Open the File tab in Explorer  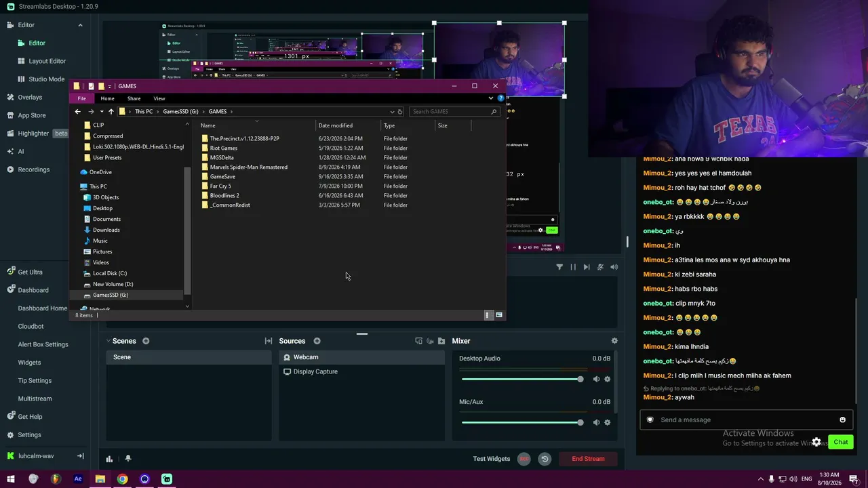[x=81, y=98]
